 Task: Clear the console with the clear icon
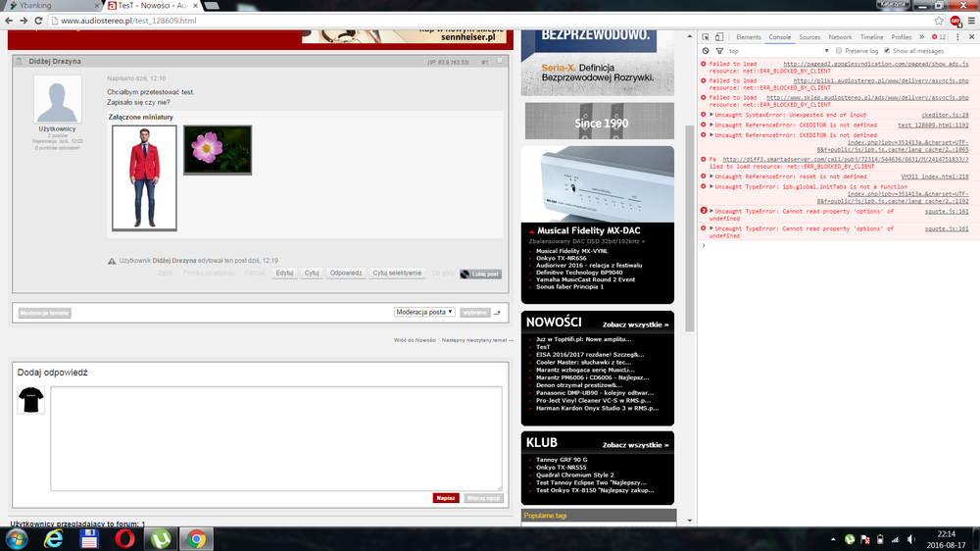[x=707, y=51]
